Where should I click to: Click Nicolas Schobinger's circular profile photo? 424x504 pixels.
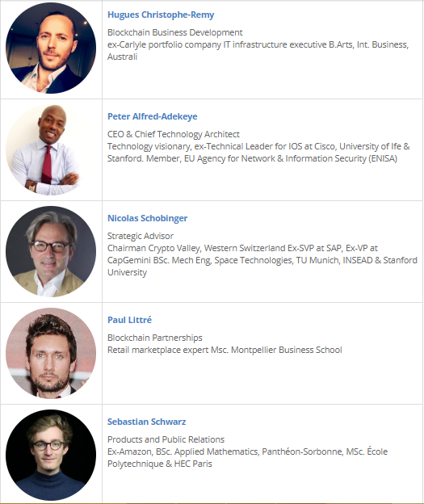click(x=51, y=252)
